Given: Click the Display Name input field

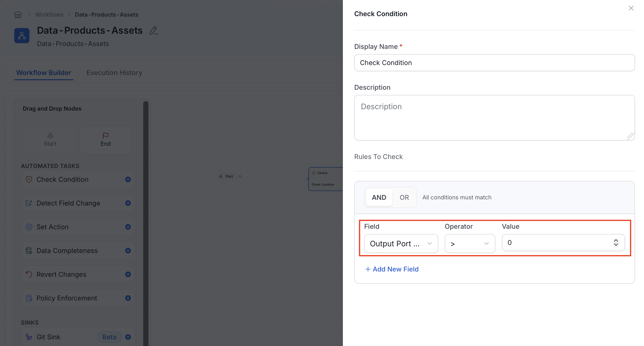Looking at the screenshot, I should 494,63.
